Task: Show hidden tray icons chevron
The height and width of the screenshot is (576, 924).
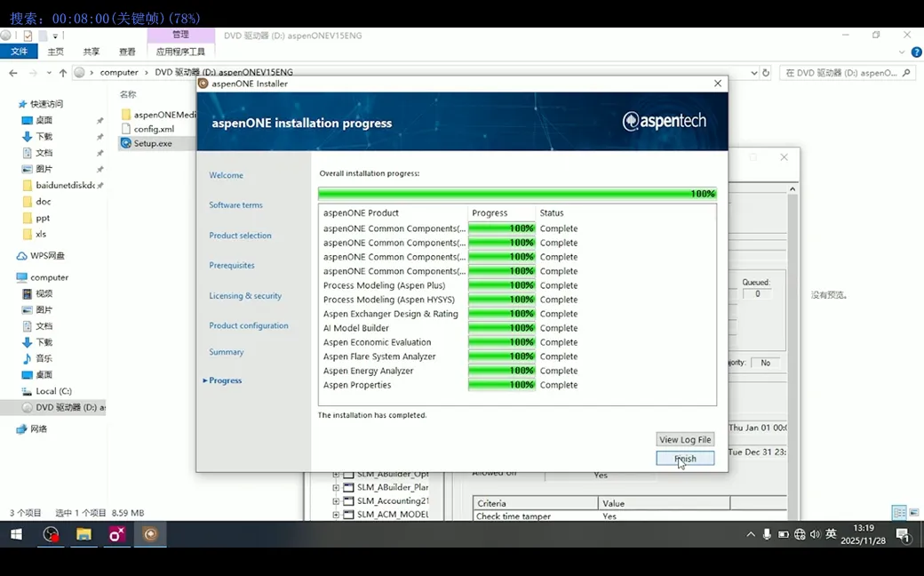Action: coord(750,535)
